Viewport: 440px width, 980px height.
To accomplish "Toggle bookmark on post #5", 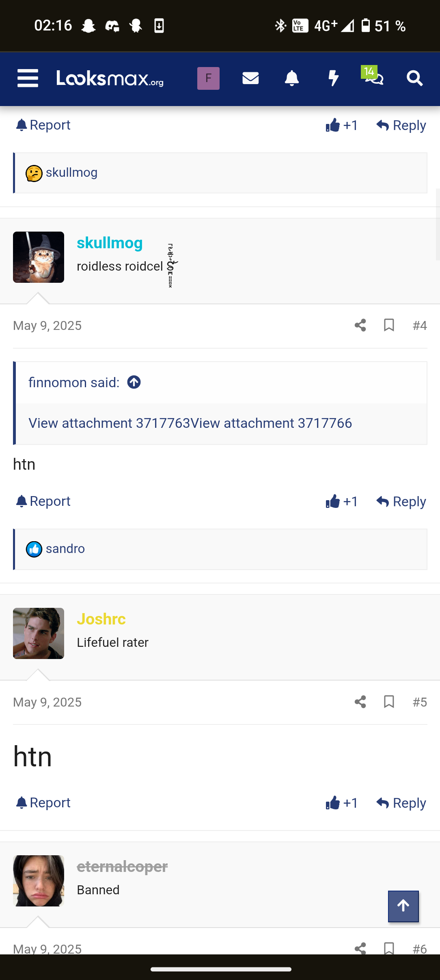I will coord(389,702).
